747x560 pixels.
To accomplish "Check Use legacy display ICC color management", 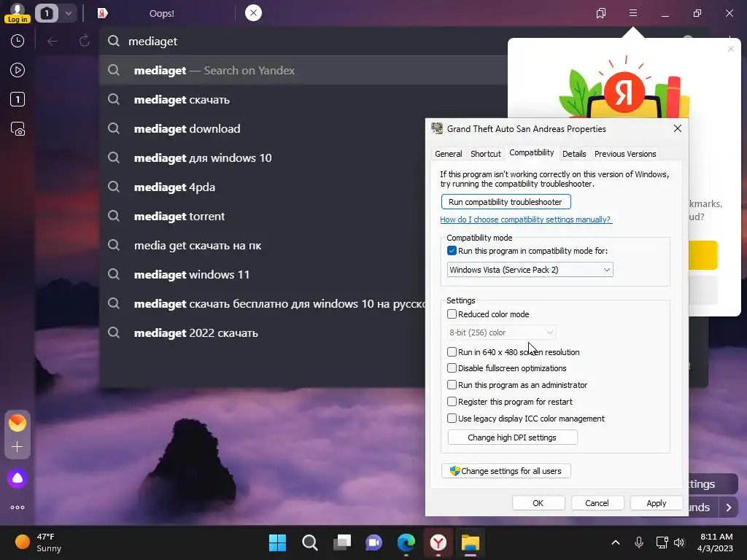I will click(452, 418).
